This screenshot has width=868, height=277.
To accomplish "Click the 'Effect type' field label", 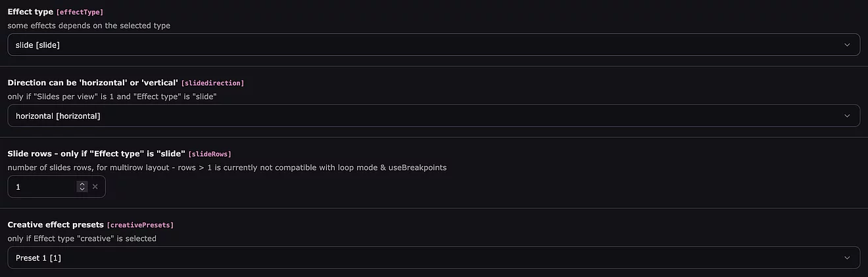I will (x=30, y=12).
